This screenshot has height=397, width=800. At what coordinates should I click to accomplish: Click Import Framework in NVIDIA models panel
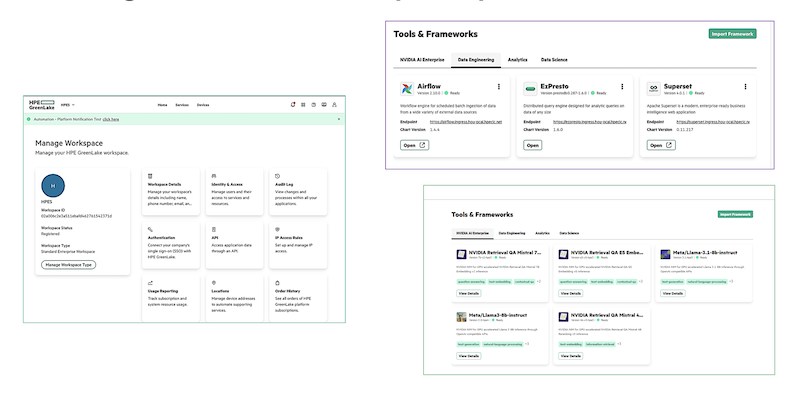point(735,214)
